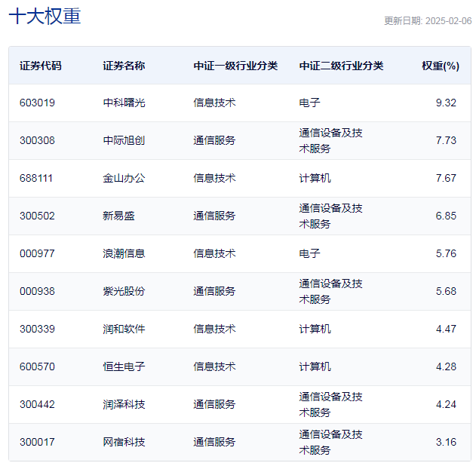This screenshot has height=466, width=476.
Task: Select the 新易盛 row name
Action: point(118,216)
